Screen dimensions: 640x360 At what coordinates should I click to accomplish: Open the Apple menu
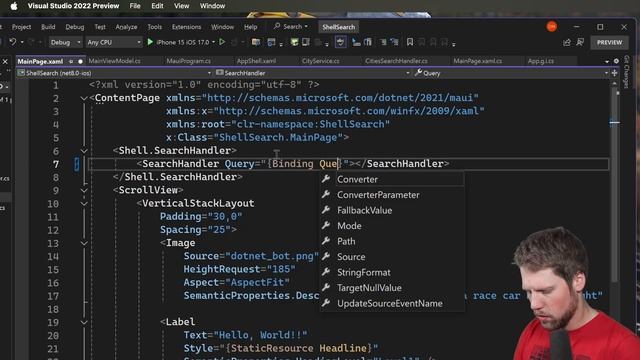pyautogui.click(x=13, y=6)
